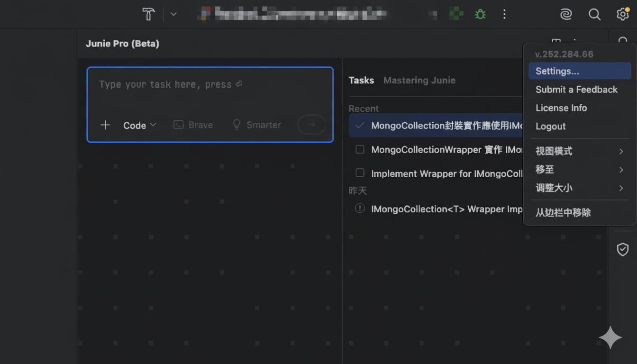Click the plus icon to add context
This screenshot has width=637, height=364.
105,125
